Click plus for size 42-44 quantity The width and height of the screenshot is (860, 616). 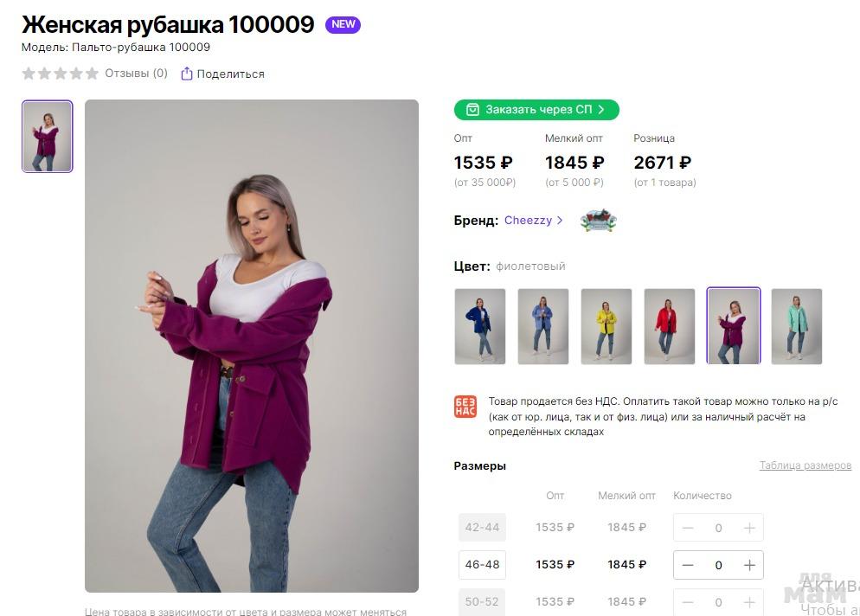pyautogui.click(x=749, y=528)
